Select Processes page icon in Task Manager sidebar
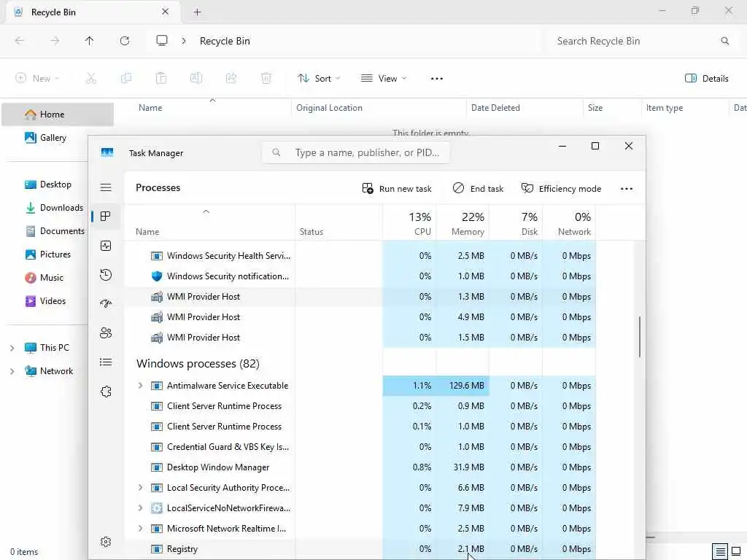The height and width of the screenshot is (560, 747). coord(106,216)
